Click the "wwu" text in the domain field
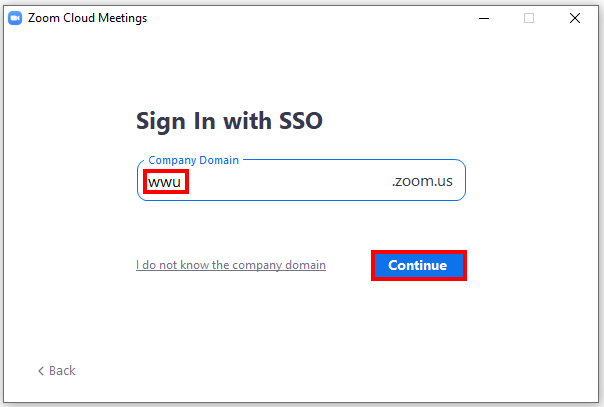Viewport: 604px width, 407px height. [x=163, y=183]
